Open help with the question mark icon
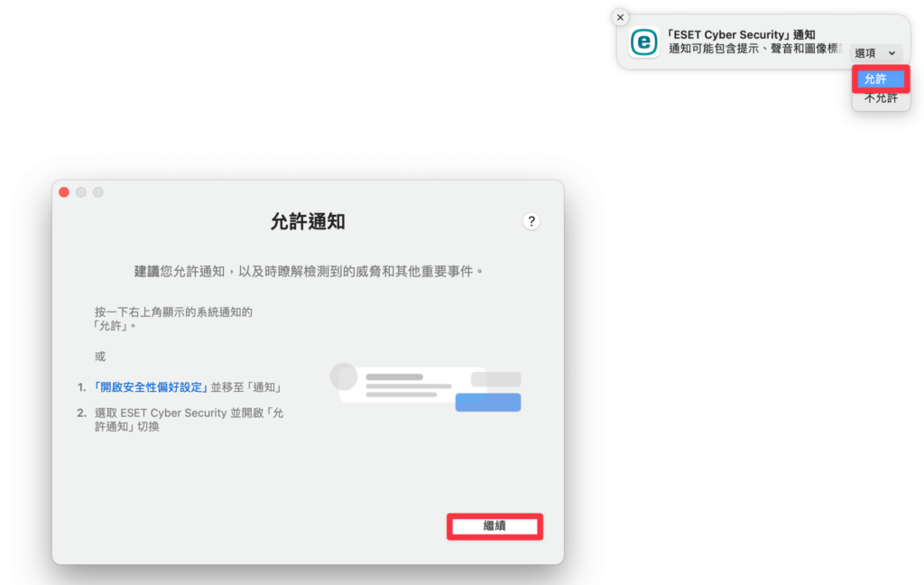 (531, 221)
